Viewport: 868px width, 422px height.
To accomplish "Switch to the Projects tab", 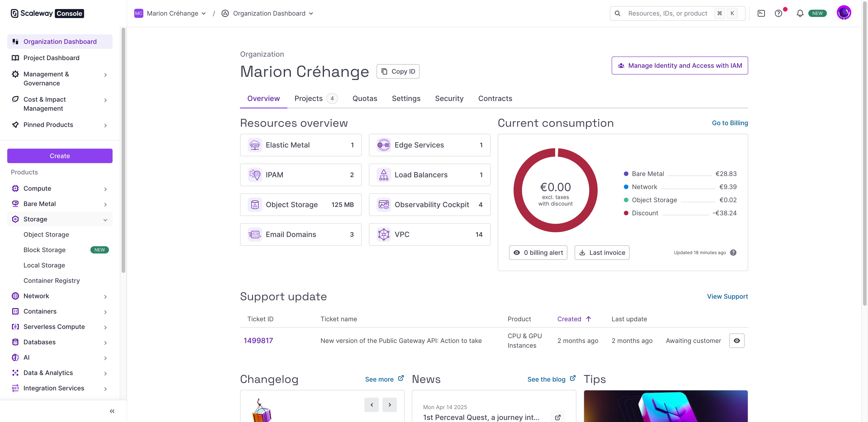I will [316, 98].
